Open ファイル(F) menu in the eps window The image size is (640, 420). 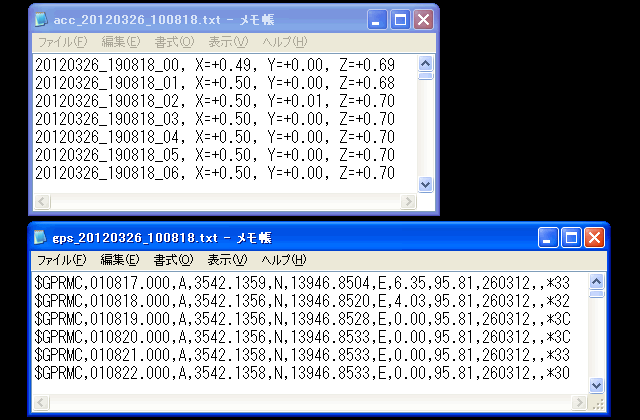pos(61,260)
